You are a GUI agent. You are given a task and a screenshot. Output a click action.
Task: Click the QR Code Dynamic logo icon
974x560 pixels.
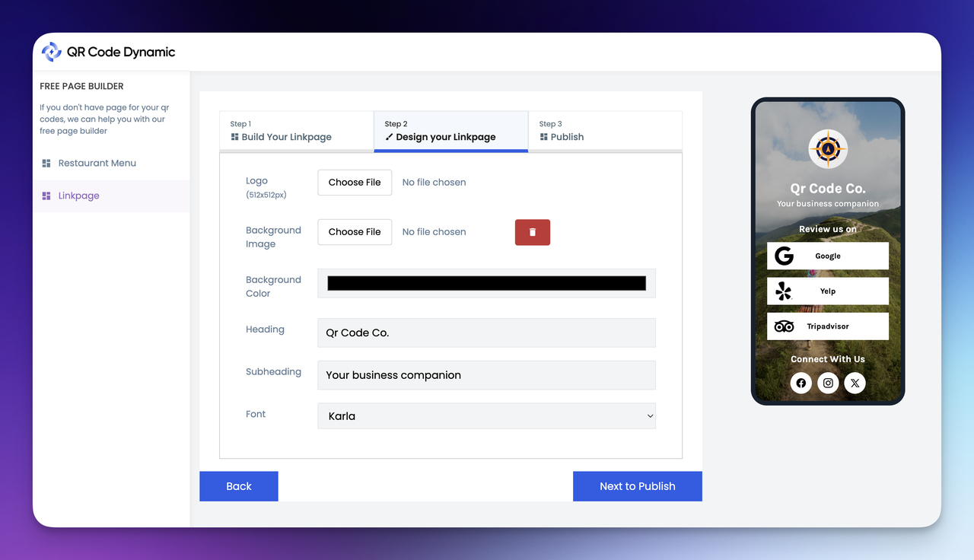tap(51, 51)
